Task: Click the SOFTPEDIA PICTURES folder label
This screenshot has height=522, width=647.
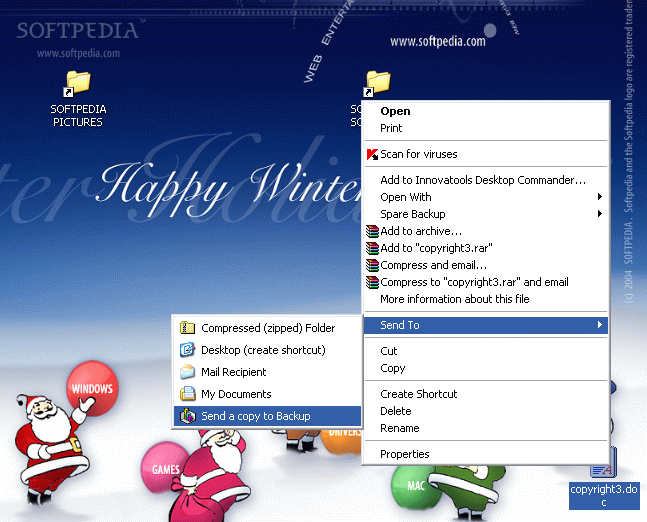Action: [x=78, y=116]
